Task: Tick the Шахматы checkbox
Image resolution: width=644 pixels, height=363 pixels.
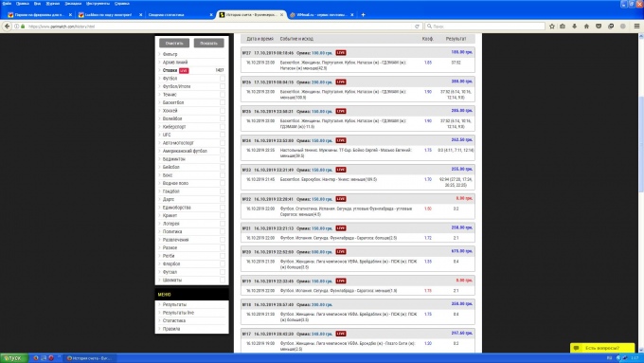Action: [223, 280]
